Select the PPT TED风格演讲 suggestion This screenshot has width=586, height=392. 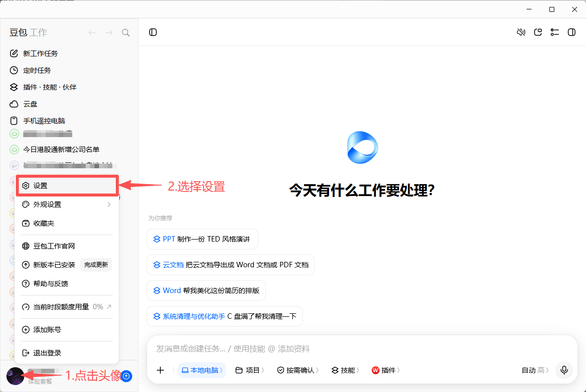click(x=202, y=239)
